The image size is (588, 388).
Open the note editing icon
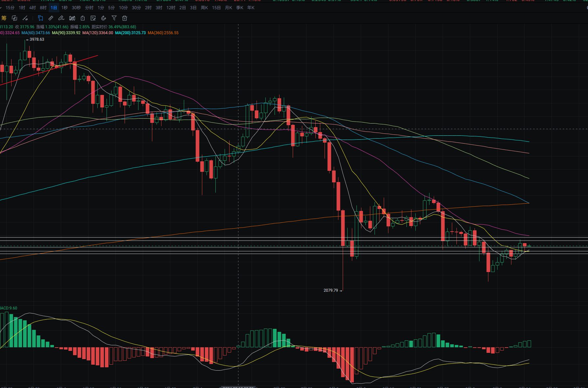(x=93, y=18)
